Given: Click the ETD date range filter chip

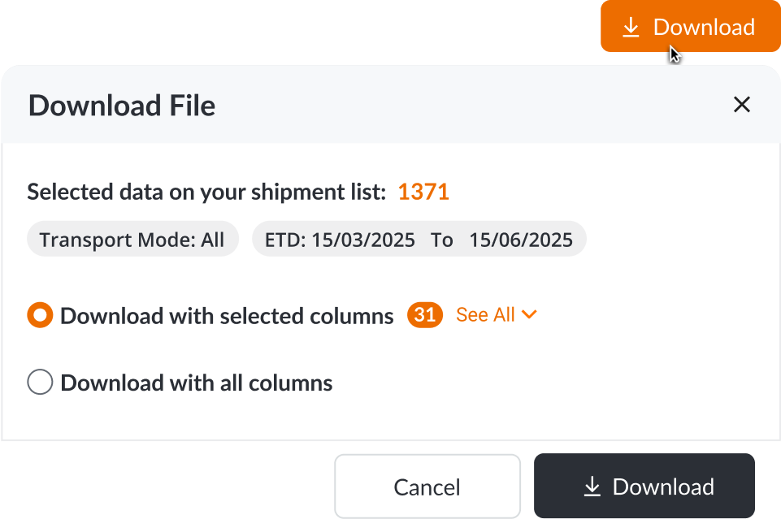Looking at the screenshot, I should click(419, 240).
